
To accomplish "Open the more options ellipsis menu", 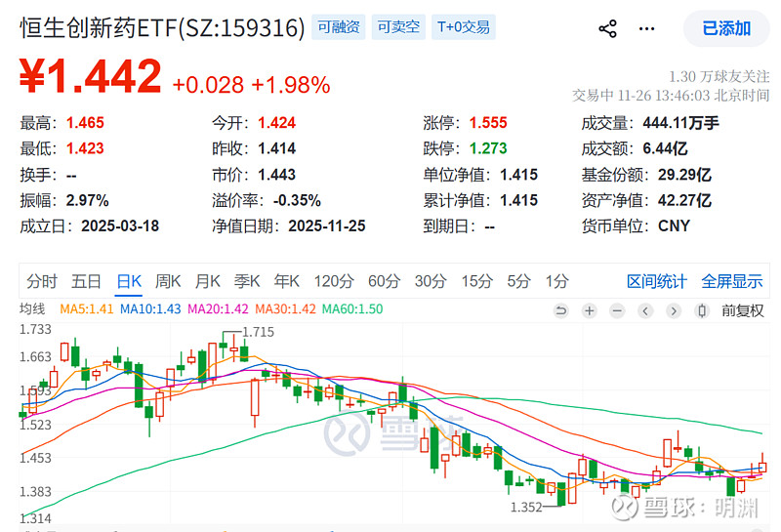I will [646, 28].
